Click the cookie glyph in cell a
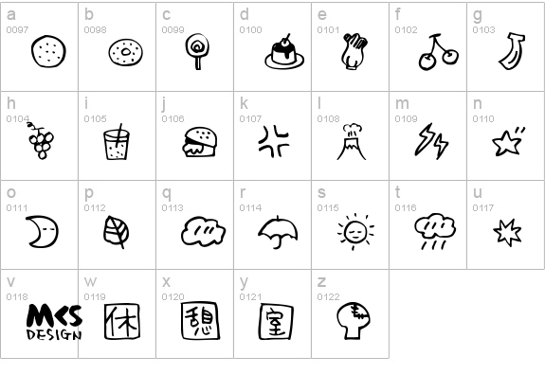Screen dimensions: 545x392 (x=48, y=51)
